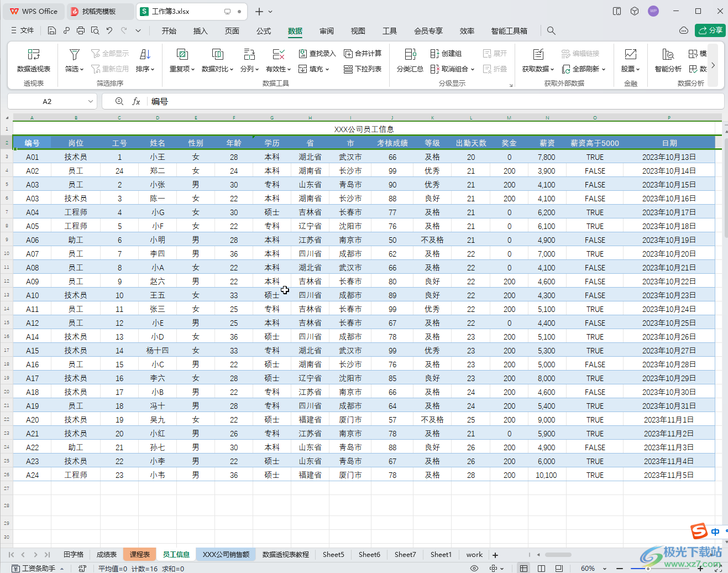728x573 pixels.
Task: Switch to the 公式 ribbon tab
Action: tap(264, 31)
